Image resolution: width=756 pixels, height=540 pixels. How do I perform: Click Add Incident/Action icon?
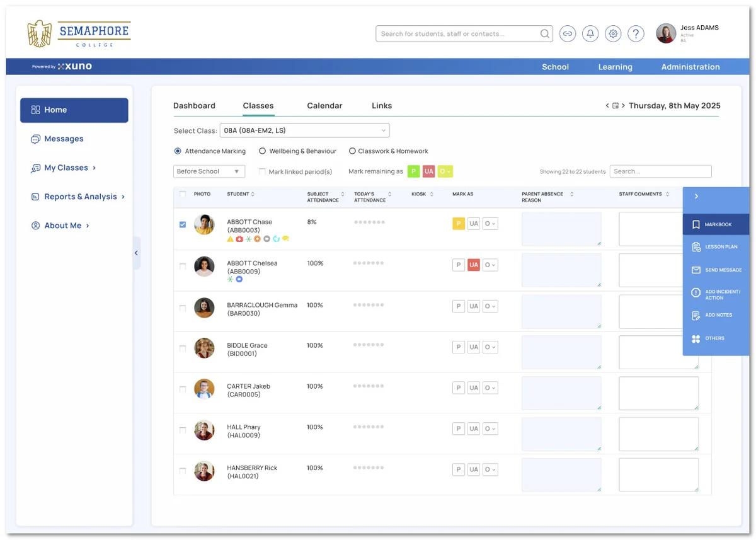pos(696,293)
